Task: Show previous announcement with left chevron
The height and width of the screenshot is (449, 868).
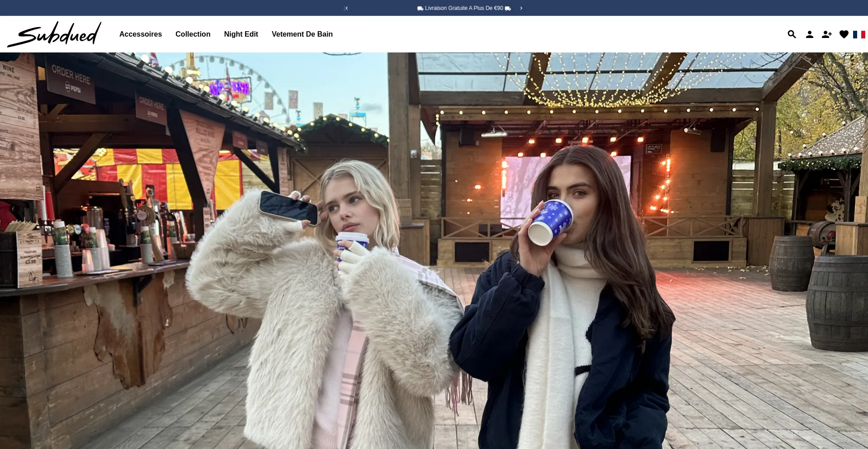Action: [x=346, y=8]
